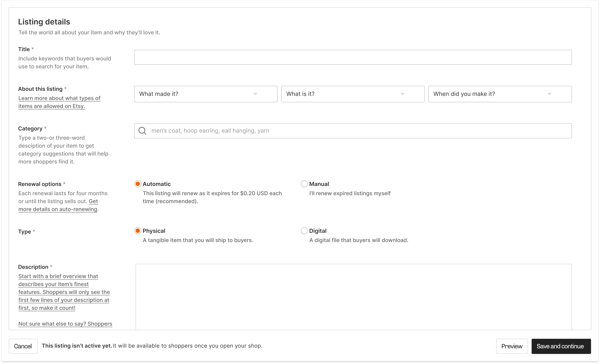Select the Digital radio button icon
Image resolution: width=600 pixels, height=364 pixels.
304,231
